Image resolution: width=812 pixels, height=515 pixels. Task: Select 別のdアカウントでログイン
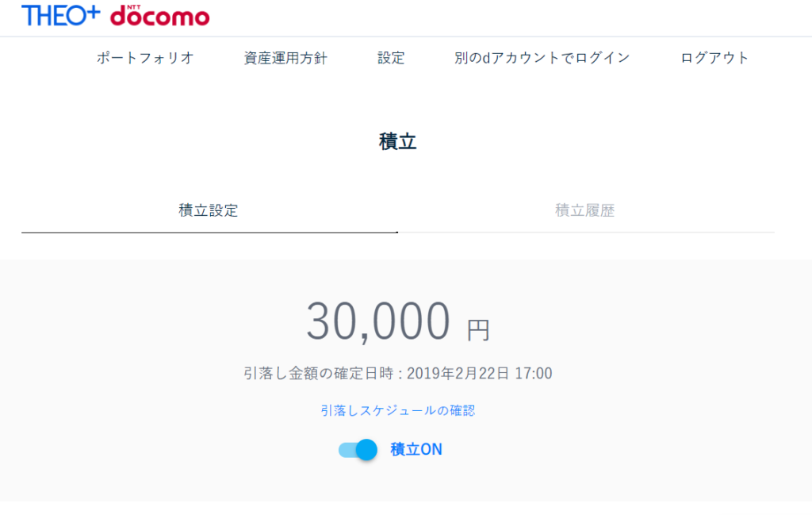click(542, 57)
